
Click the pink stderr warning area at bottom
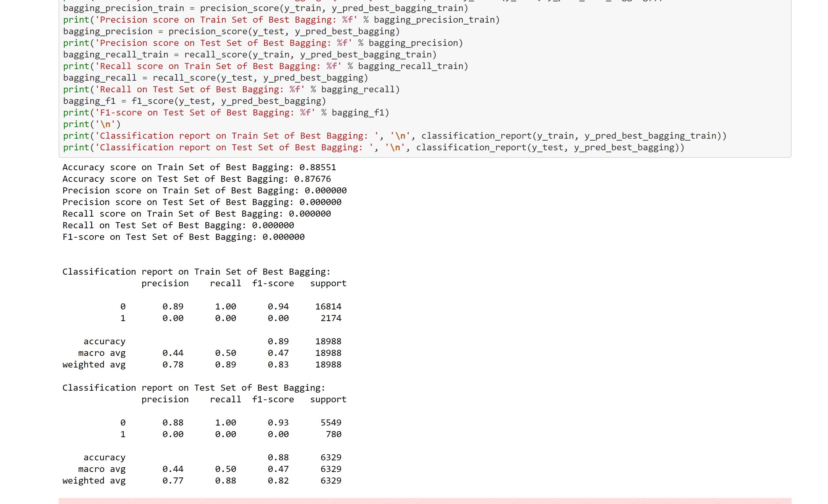[425, 501]
